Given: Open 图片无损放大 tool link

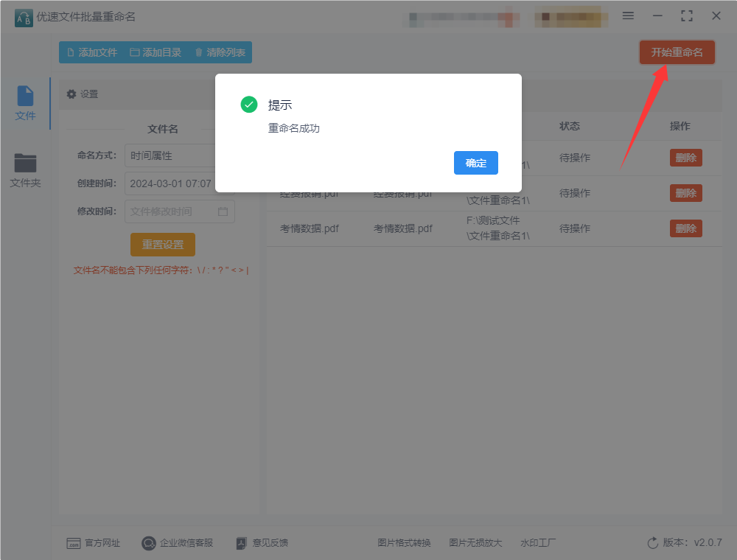Looking at the screenshot, I should (475, 543).
